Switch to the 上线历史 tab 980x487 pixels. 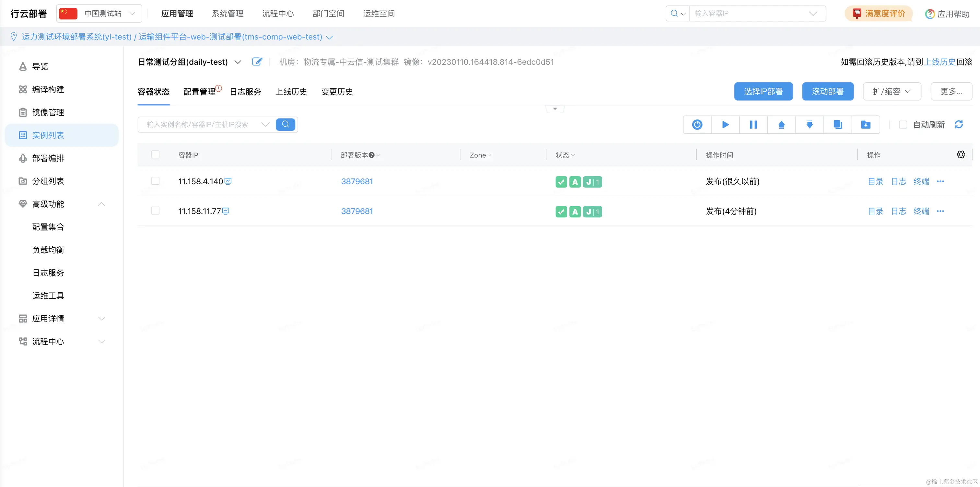(x=291, y=92)
